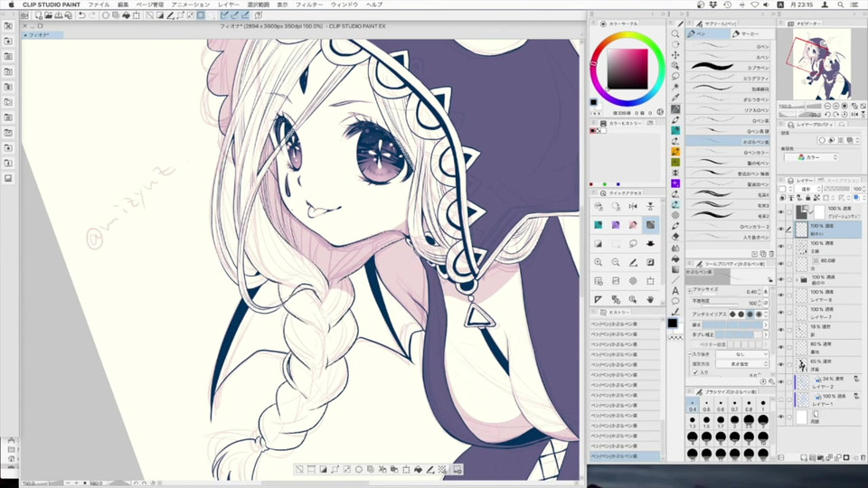
Task: Hide the レイヤー8 layer
Action: (x=780, y=295)
